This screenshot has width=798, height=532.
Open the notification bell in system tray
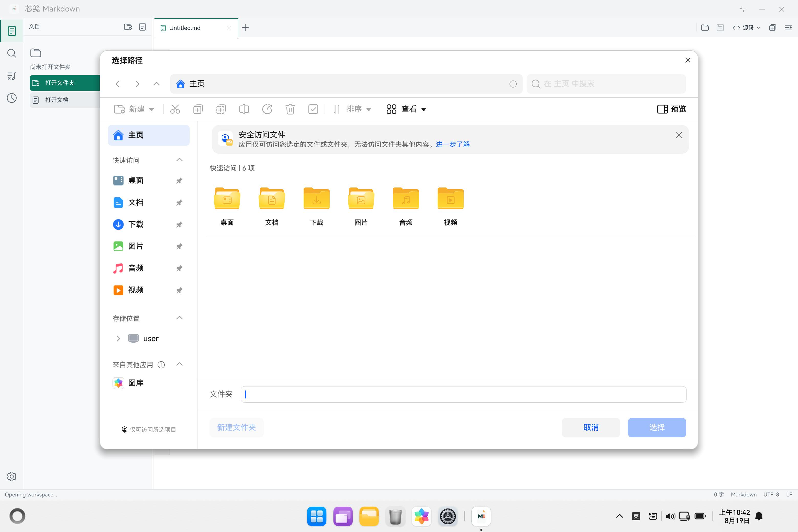pos(759,516)
